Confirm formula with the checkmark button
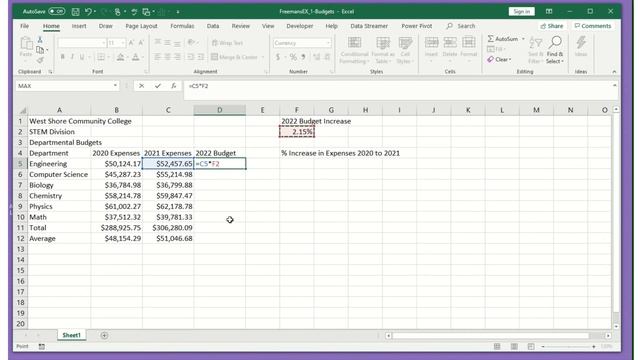640x360 pixels. pyautogui.click(x=158, y=86)
